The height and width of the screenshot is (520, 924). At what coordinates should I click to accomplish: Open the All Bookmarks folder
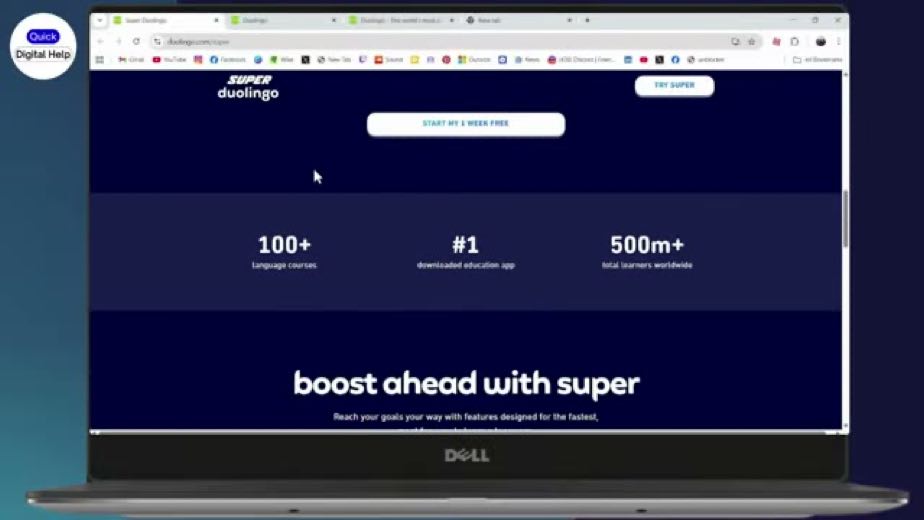pos(817,60)
